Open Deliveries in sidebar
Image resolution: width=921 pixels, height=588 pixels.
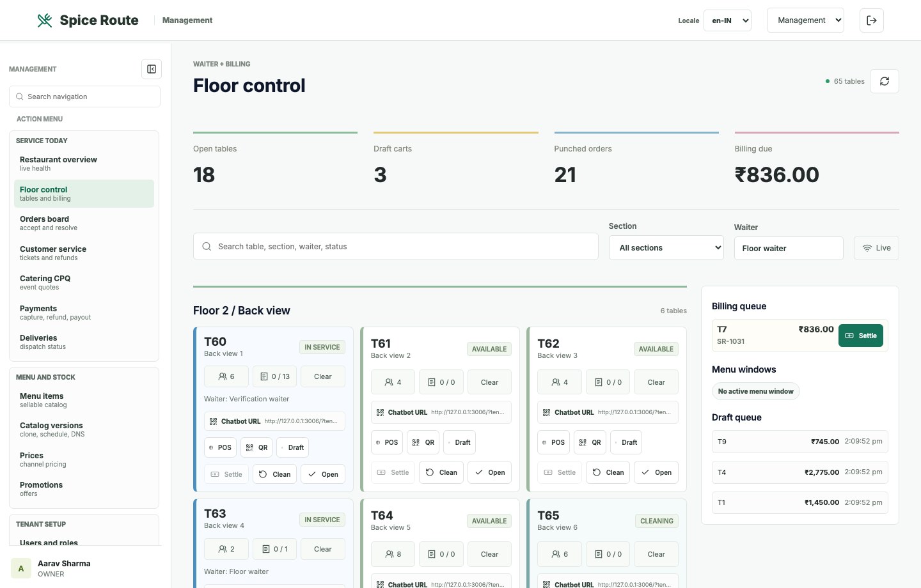(x=84, y=342)
